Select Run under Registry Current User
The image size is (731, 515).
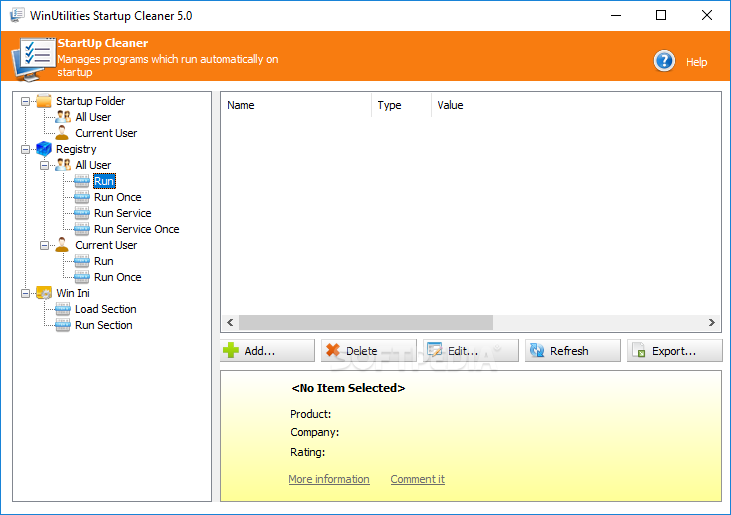(103, 261)
